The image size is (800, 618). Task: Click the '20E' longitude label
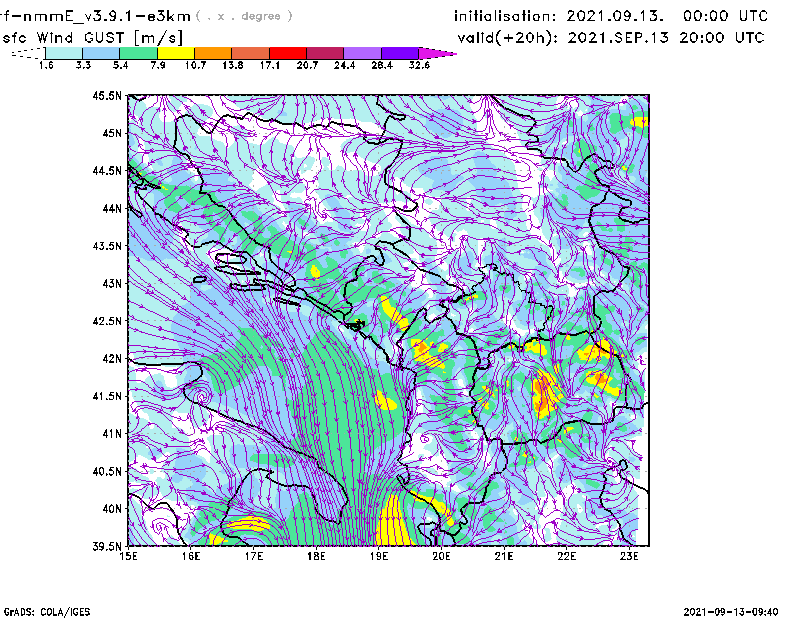point(441,556)
